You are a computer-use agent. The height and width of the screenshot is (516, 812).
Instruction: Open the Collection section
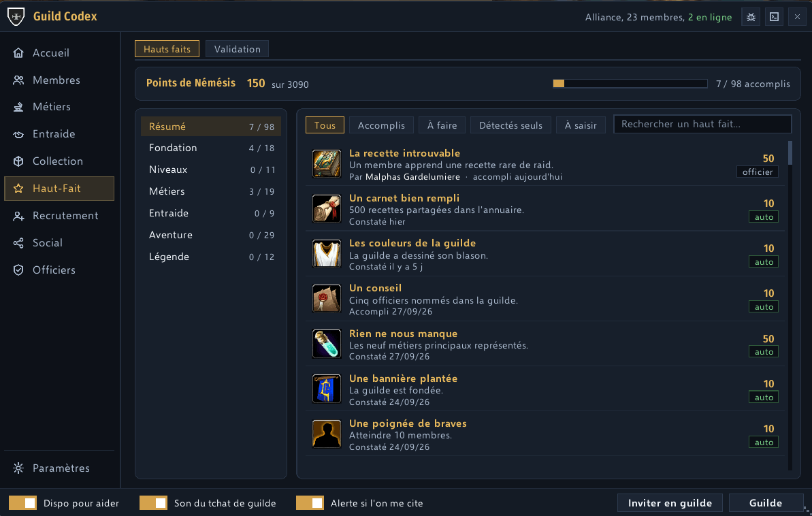click(x=59, y=161)
